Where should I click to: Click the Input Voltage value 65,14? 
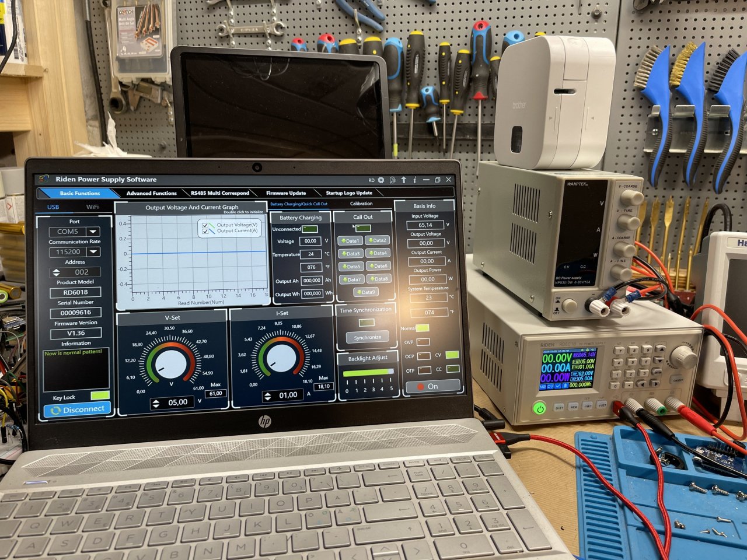click(x=425, y=225)
